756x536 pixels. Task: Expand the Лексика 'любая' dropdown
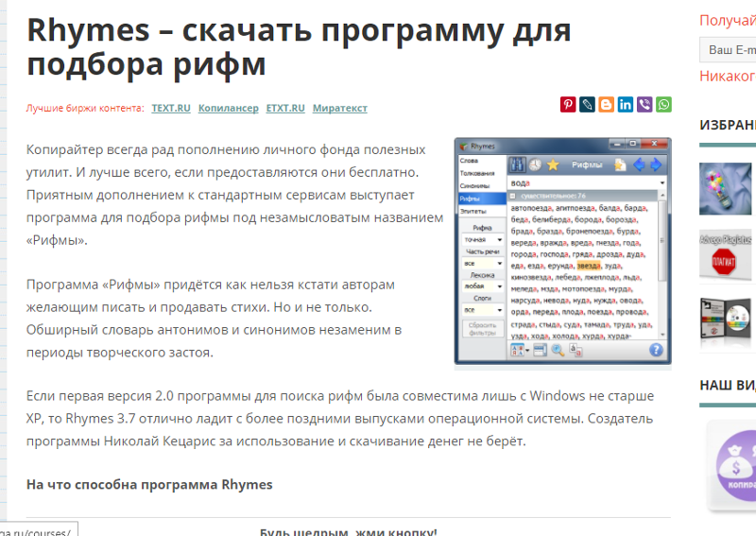tap(482, 286)
